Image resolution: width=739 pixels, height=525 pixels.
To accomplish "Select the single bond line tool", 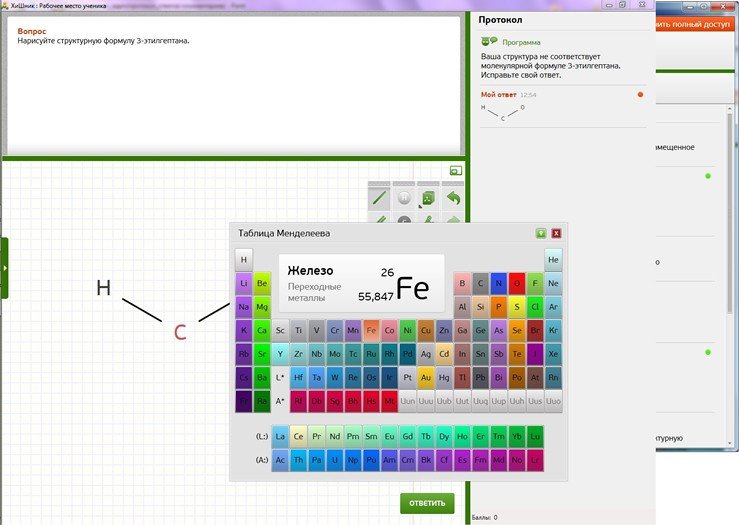I will tap(380, 198).
